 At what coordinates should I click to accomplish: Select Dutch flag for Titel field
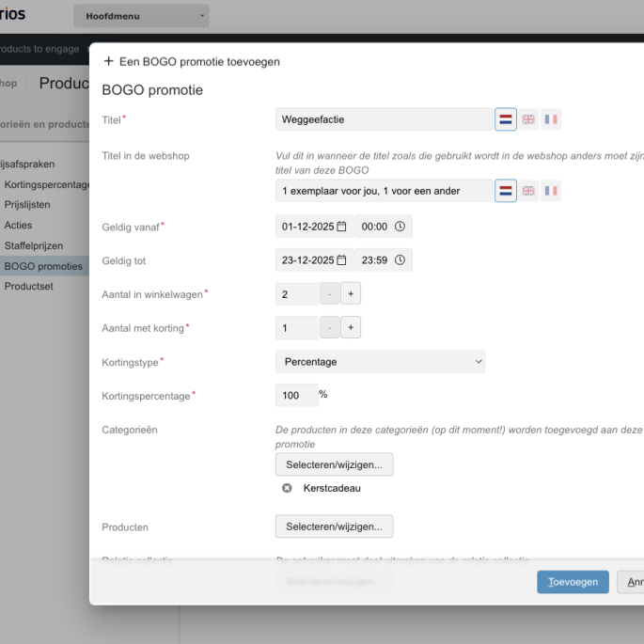coord(506,119)
